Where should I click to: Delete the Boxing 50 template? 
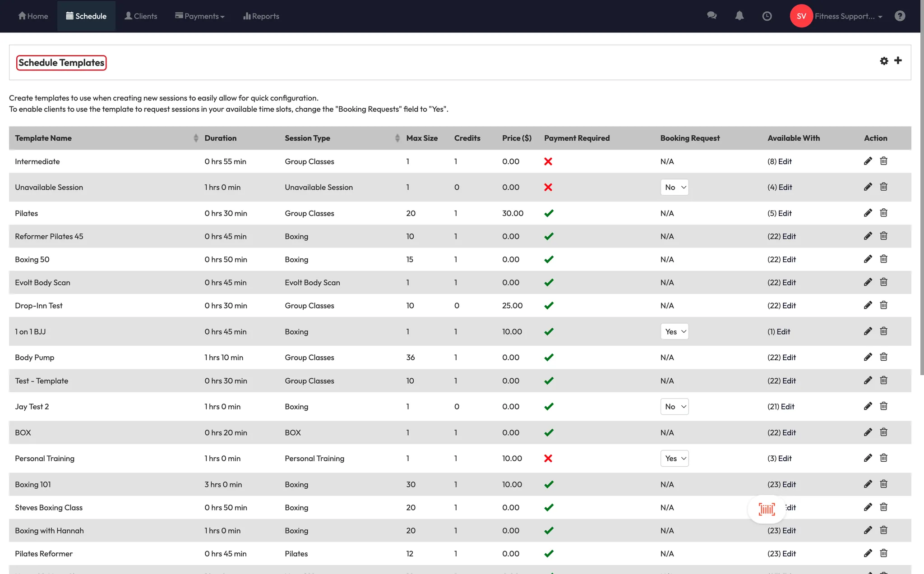pos(883,259)
